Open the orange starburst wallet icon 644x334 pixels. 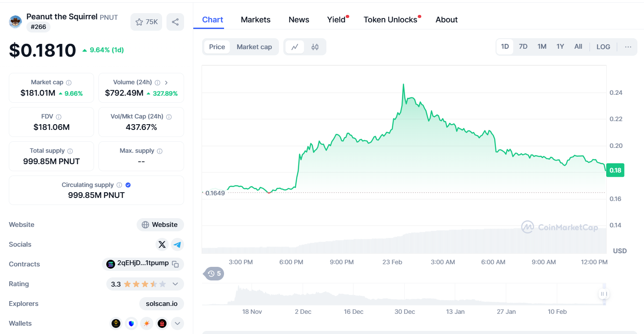147,323
